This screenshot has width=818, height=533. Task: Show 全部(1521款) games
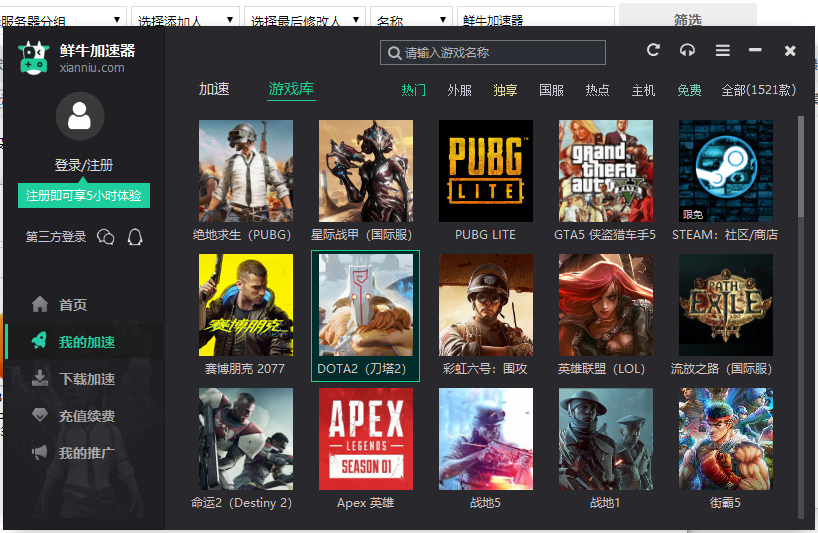tap(759, 90)
